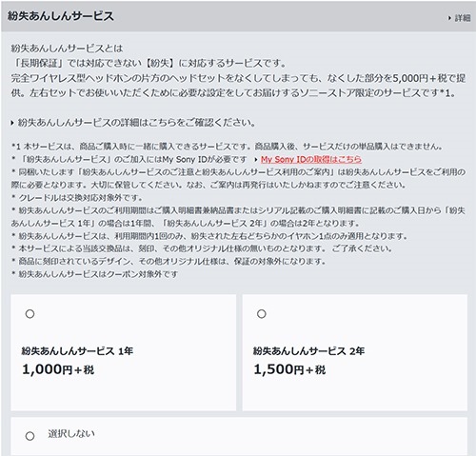
Task: Click the 1,500円+税 price text
Action: [289, 369]
